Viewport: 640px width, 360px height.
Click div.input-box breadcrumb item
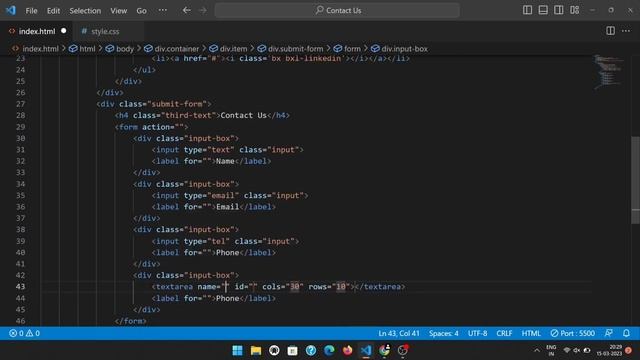tap(404, 49)
